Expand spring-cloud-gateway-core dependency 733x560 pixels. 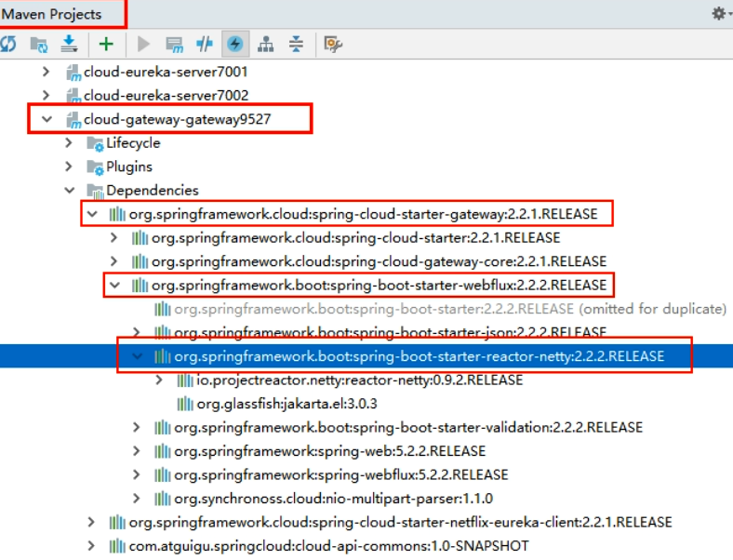pos(113,261)
